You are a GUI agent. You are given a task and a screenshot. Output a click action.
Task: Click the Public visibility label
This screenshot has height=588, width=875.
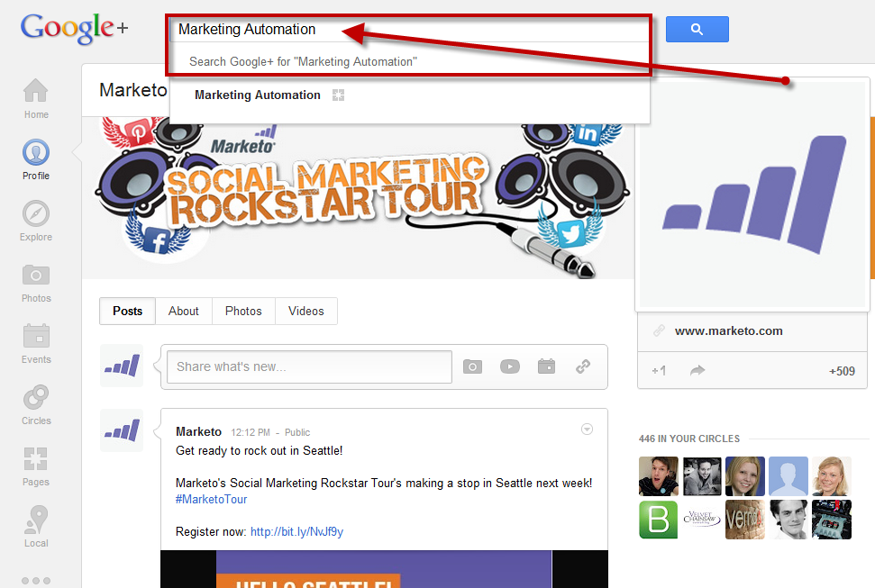point(296,432)
